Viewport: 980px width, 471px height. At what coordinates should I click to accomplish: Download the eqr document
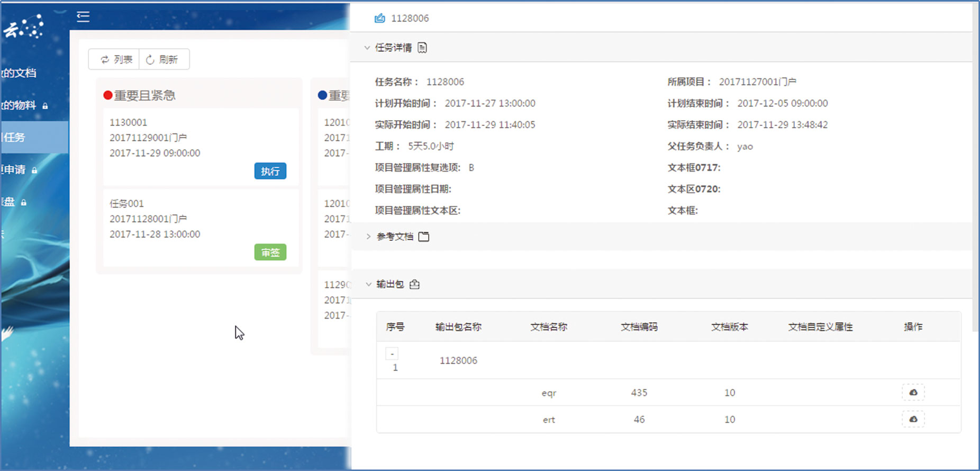tap(913, 393)
